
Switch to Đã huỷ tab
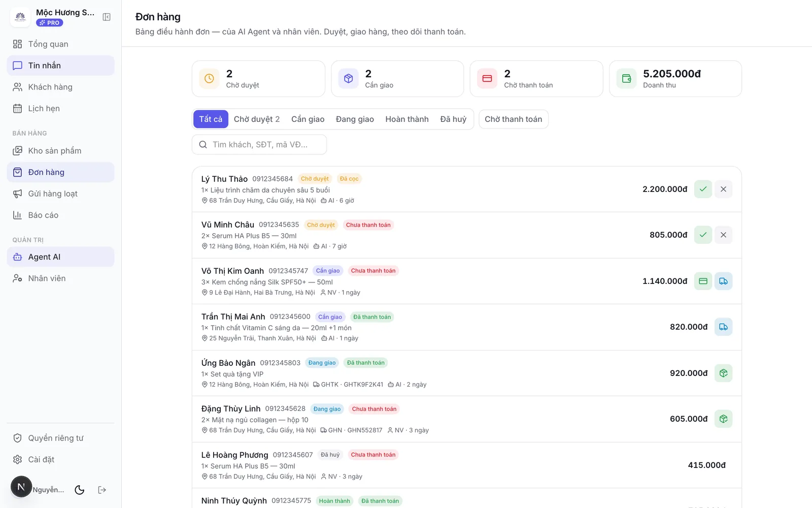pyautogui.click(x=453, y=119)
